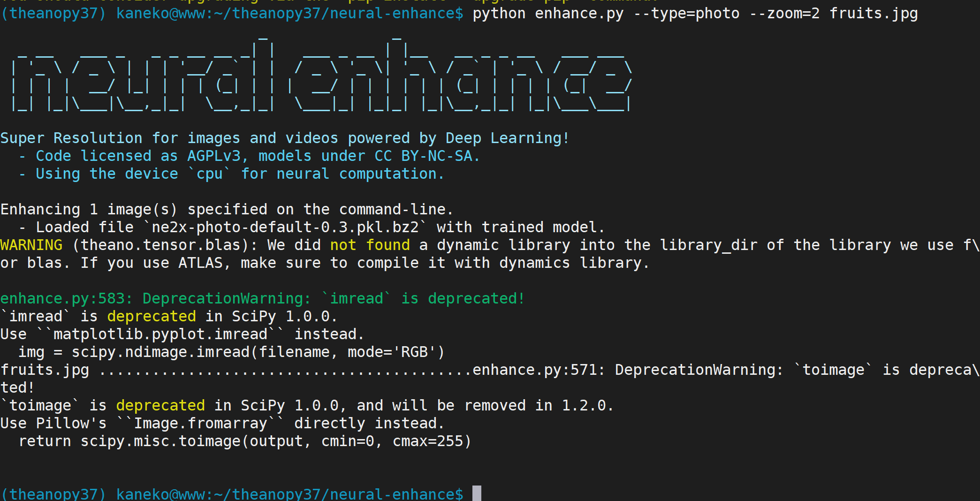The height and width of the screenshot is (501, 980).
Task: Click the `cpu` device name
Action: pyautogui.click(x=209, y=174)
